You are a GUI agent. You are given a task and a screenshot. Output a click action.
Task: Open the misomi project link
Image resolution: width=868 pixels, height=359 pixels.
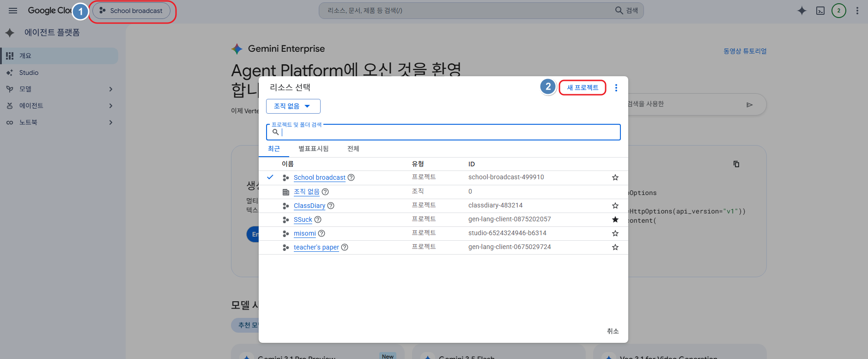coord(305,233)
